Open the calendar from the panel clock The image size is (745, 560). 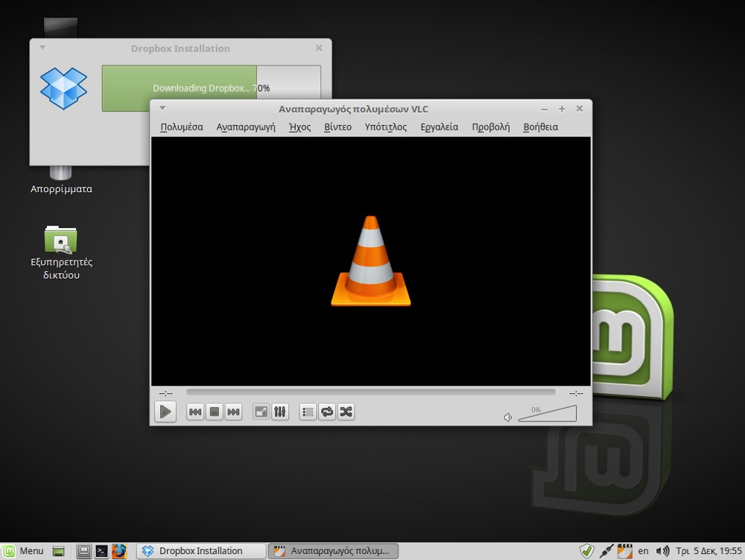click(x=709, y=551)
